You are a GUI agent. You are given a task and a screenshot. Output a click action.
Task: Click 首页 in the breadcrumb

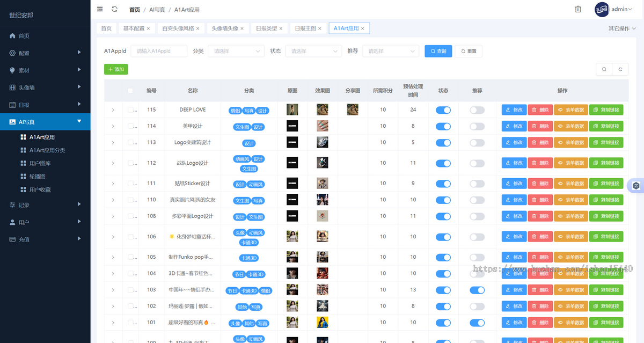[x=135, y=10]
